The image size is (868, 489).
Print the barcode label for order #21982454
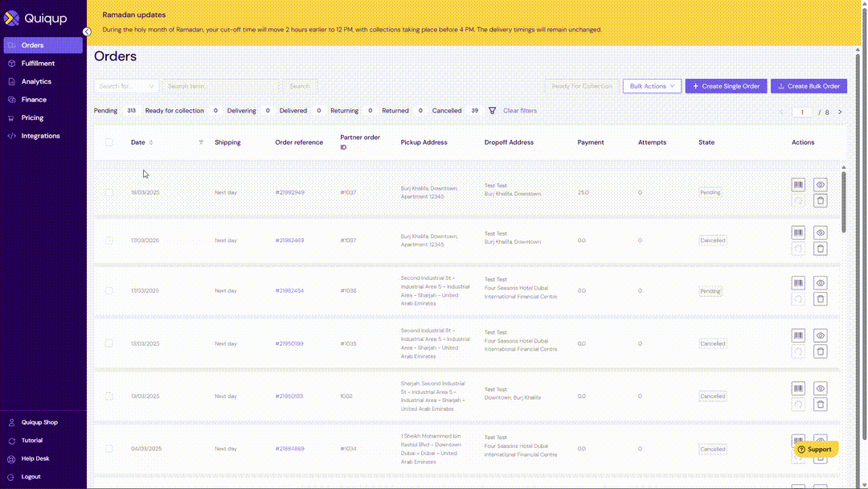click(798, 283)
